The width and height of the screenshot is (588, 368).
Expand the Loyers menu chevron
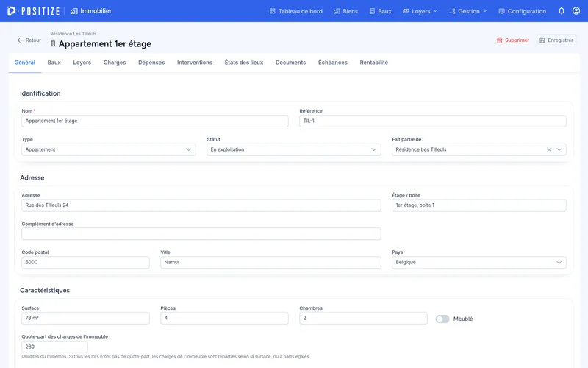tap(435, 11)
